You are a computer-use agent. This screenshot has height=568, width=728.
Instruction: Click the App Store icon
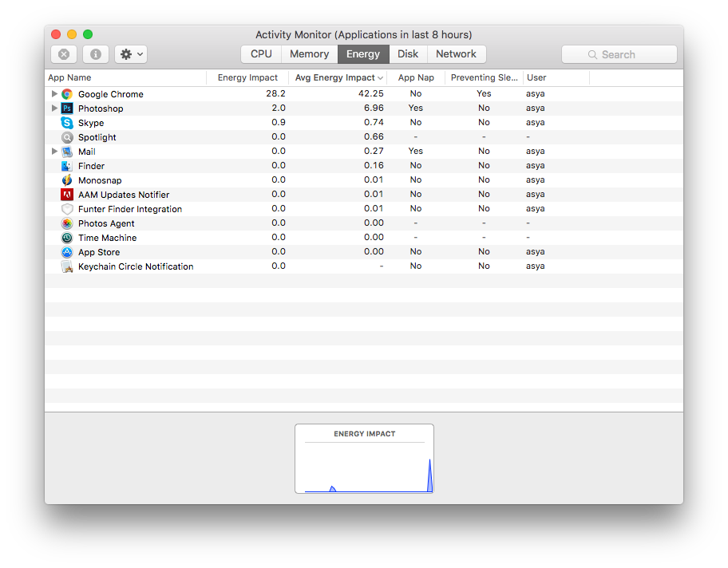click(x=67, y=252)
